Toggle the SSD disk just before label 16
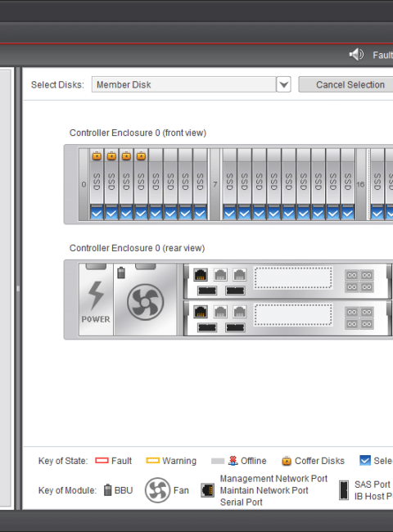The image size is (393, 532). [348, 213]
